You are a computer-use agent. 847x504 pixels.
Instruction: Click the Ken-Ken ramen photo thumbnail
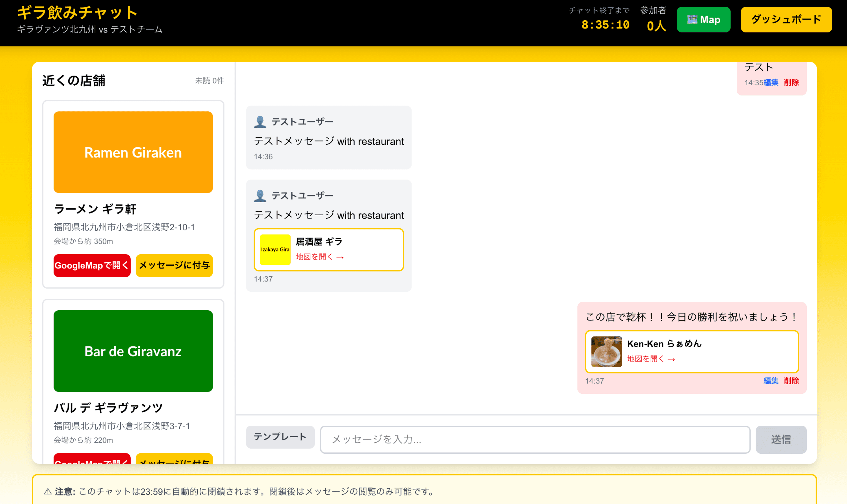click(x=606, y=351)
